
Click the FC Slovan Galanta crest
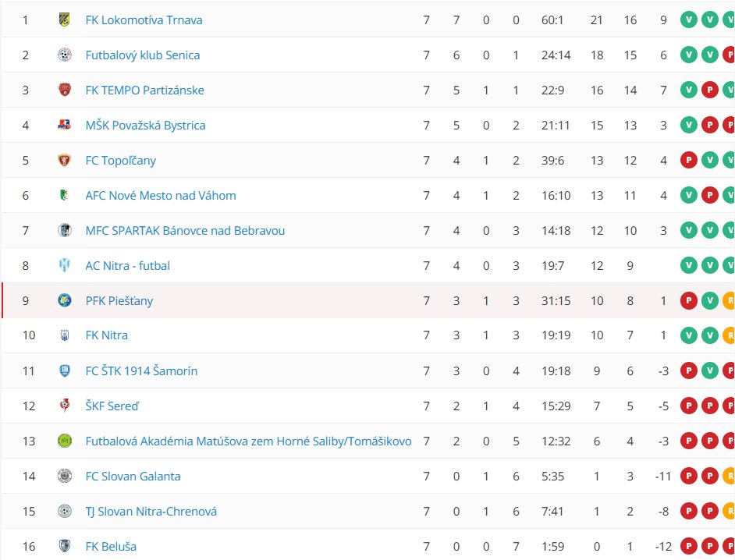click(x=65, y=476)
